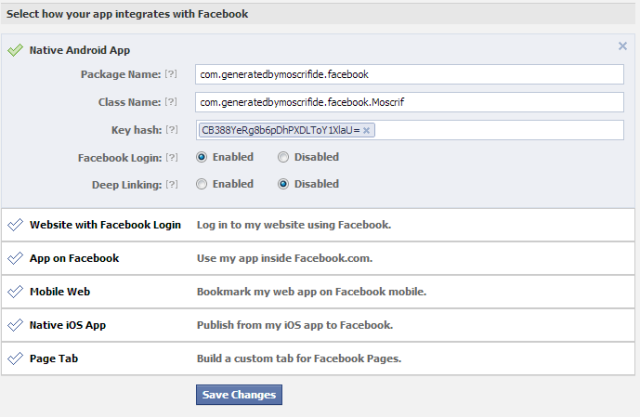Focus the Package Name input field

pyautogui.click(x=409, y=74)
